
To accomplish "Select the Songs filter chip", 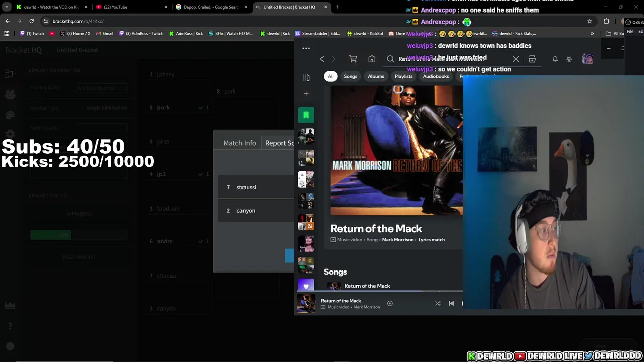I will [350, 76].
